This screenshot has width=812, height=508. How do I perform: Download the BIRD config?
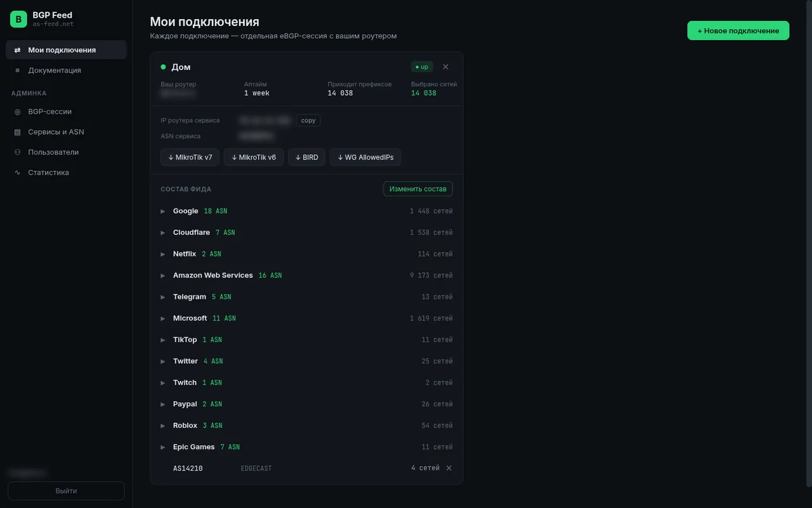pyautogui.click(x=307, y=157)
